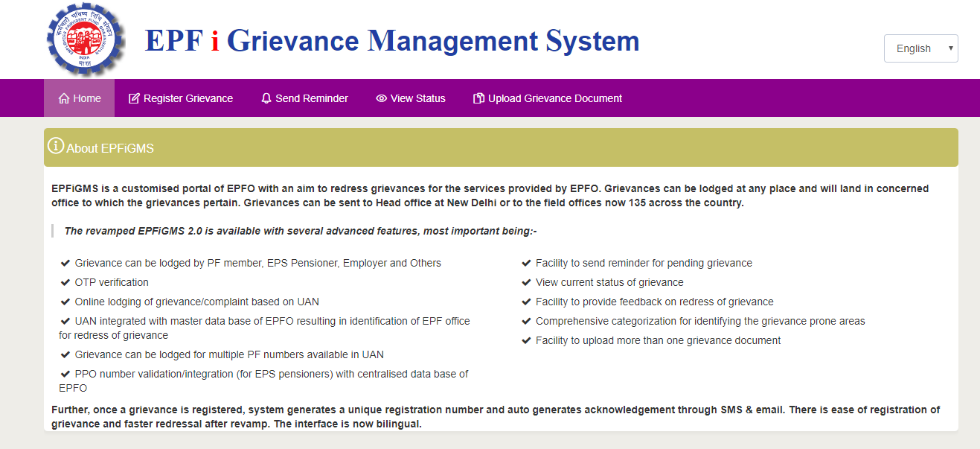Click the EPF i Grievance Management System title
Image resolution: width=980 pixels, height=449 pixels.
coord(392,40)
